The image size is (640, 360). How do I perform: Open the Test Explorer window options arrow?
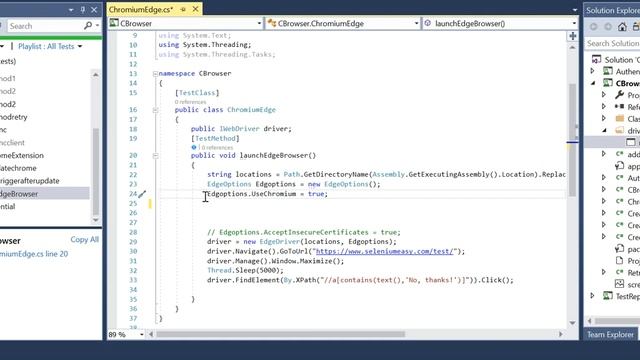click(x=71, y=10)
